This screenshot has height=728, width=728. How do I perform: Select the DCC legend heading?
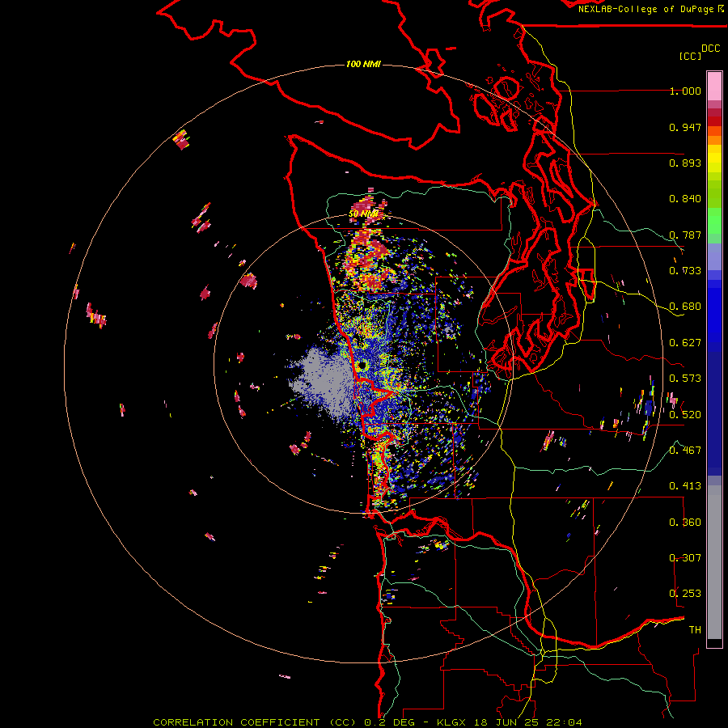point(711,49)
